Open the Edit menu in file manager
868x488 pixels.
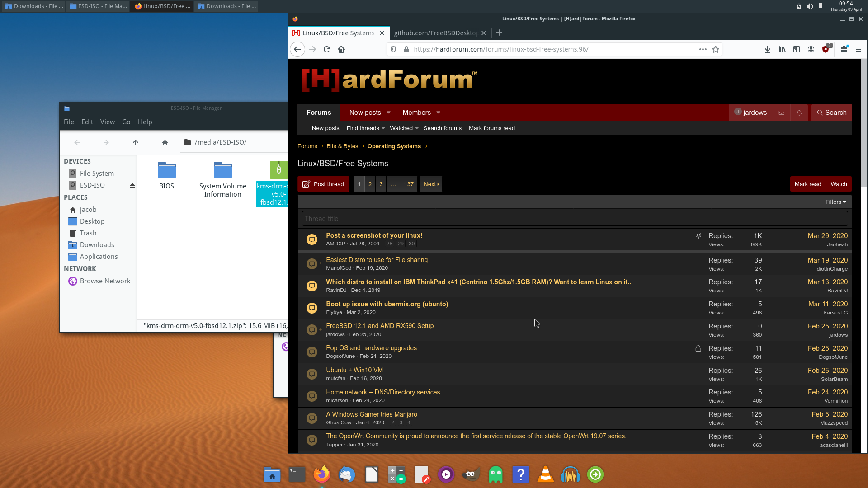tap(87, 122)
